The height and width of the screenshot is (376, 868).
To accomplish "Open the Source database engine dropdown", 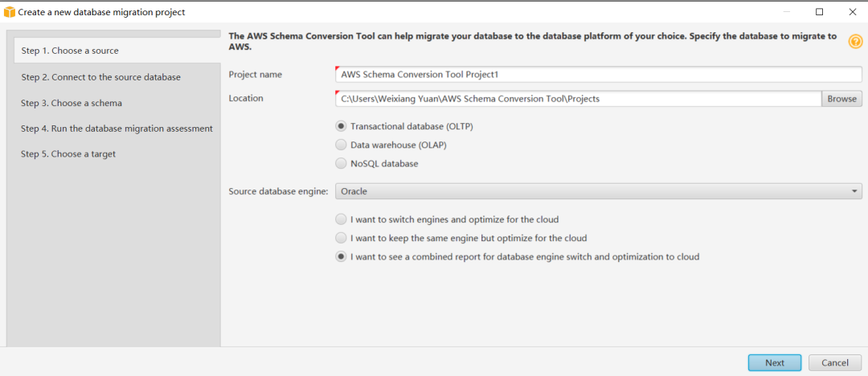I will coord(598,191).
